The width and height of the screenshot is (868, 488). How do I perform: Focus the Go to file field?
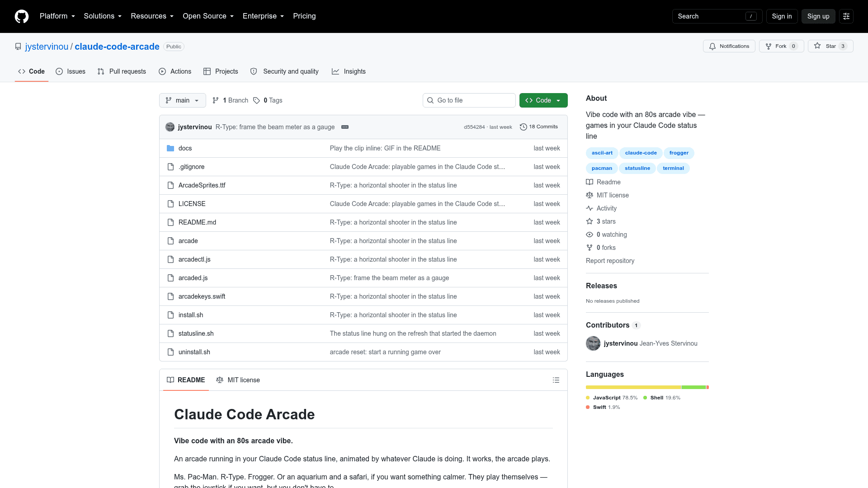tap(469, 100)
